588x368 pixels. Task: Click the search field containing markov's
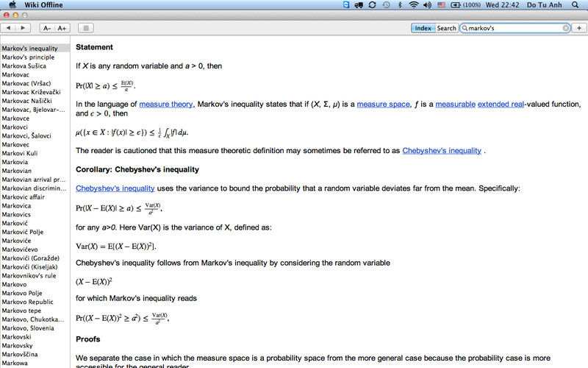515,28
